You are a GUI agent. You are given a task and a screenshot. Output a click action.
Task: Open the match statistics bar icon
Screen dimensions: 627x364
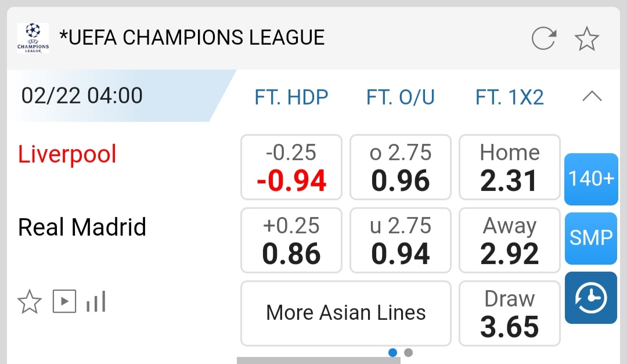(96, 301)
